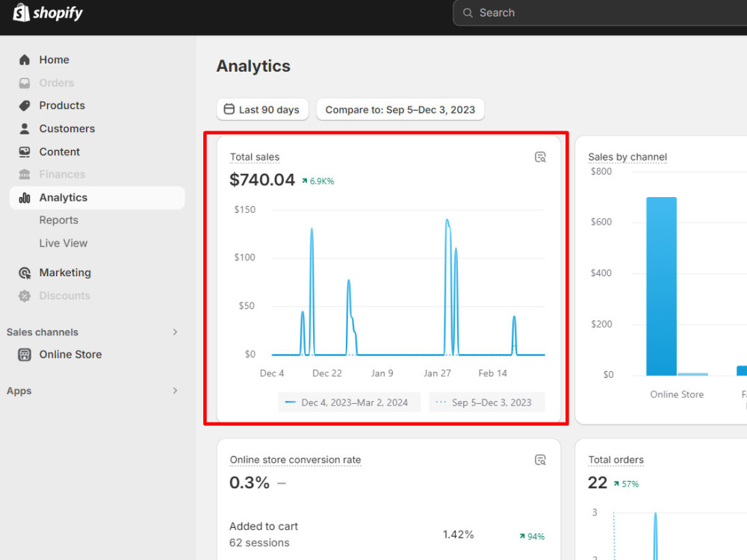Click the Total orders title

pyautogui.click(x=616, y=460)
